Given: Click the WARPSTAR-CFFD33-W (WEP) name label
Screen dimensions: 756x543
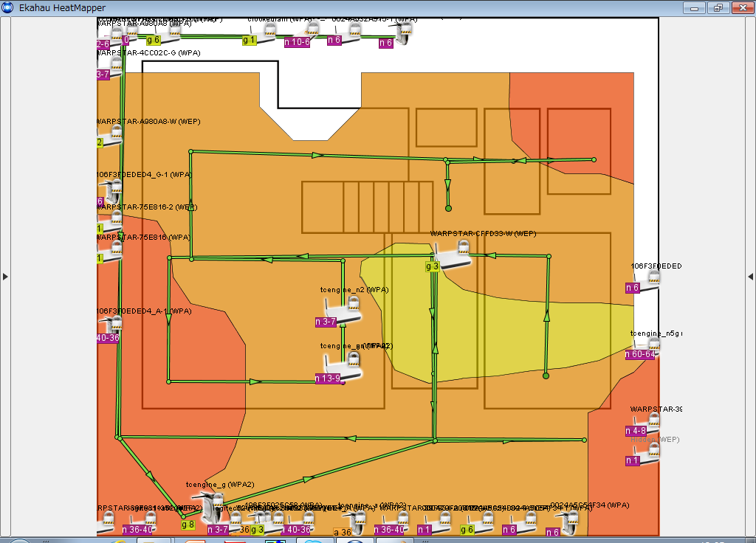Looking at the screenshot, I should click(483, 234).
